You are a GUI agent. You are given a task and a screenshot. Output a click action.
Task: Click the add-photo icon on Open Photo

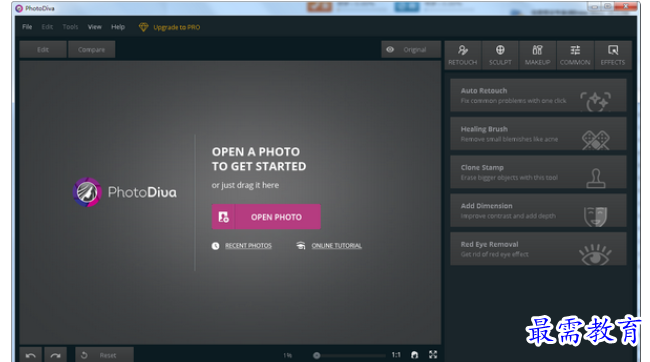tap(223, 217)
